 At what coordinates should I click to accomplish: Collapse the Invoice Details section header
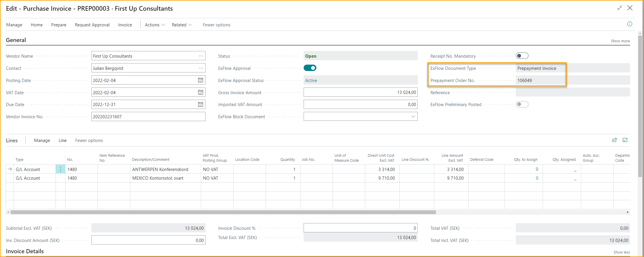[x=25, y=251]
